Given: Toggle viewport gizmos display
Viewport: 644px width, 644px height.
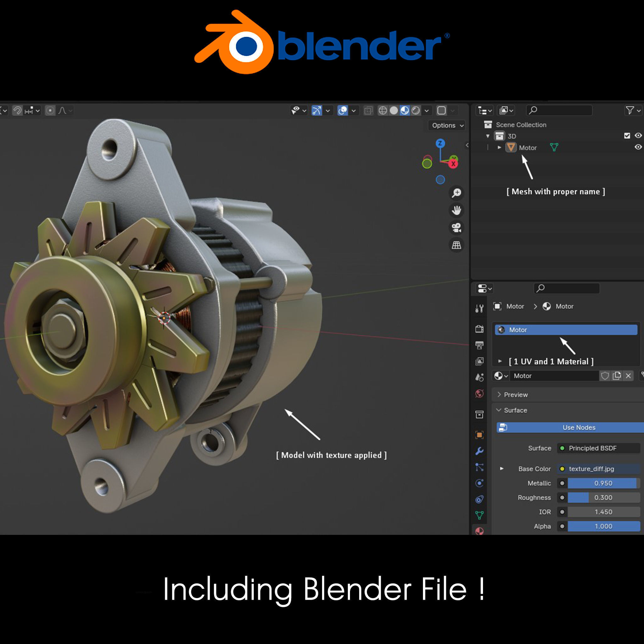Looking at the screenshot, I should pyautogui.click(x=317, y=110).
